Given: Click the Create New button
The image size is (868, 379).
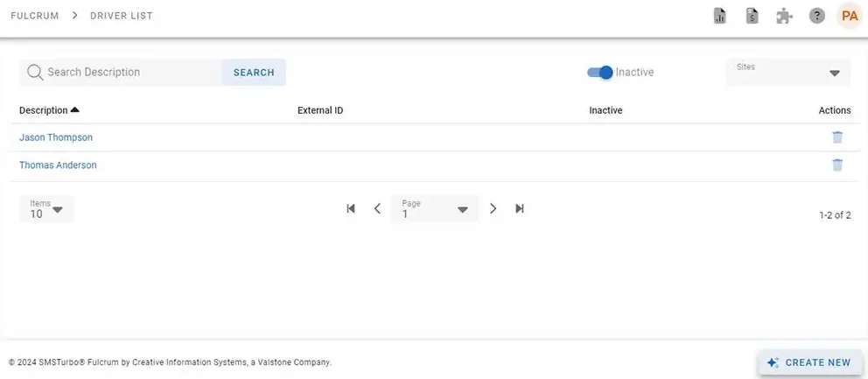Looking at the screenshot, I should pos(808,362).
